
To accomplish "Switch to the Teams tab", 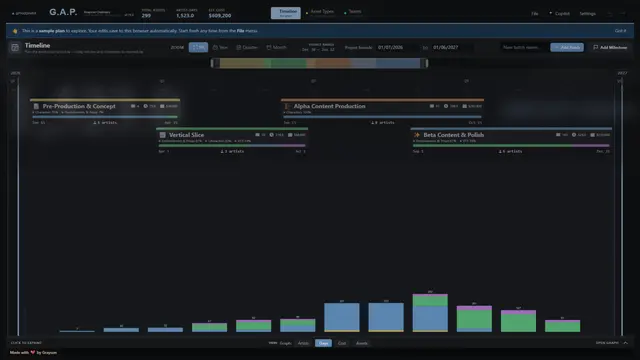I will click(x=353, y=12).
